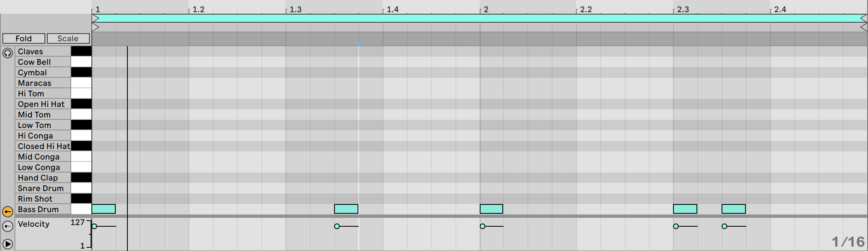Click the 1.4 beat ruler mark
Image resolution: width=868 pixels, height=251 pixels.
tap(392, 9)
